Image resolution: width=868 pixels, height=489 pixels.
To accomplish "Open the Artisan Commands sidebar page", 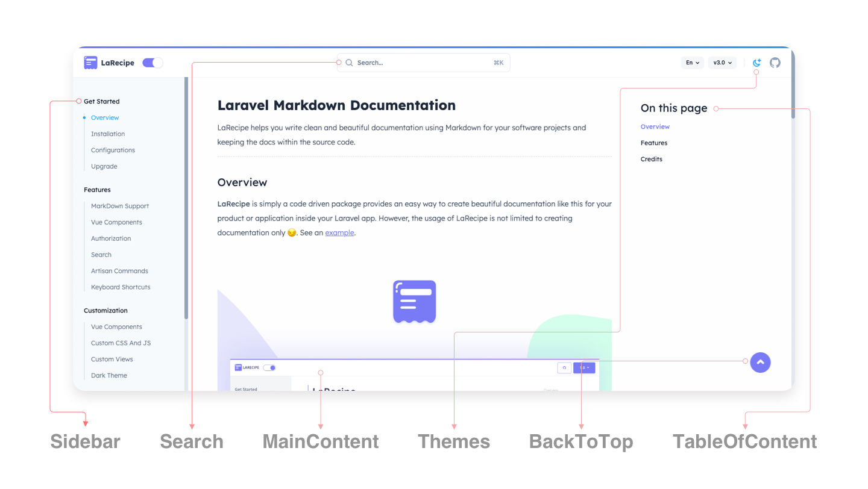I will pos(119,272).
